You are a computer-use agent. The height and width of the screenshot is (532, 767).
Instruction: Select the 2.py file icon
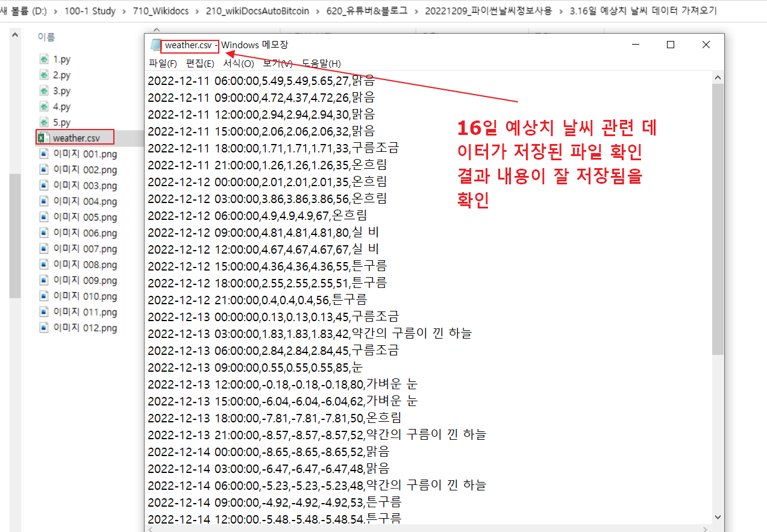(44, 75)
